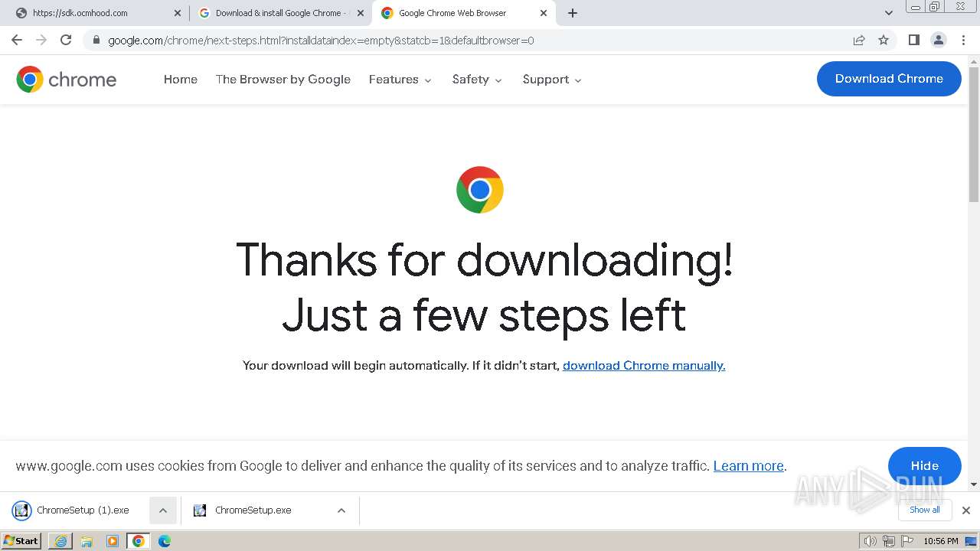This screenshot has height=551, width=980.
Task: Open The Browser by Google link
Action: 283,80
